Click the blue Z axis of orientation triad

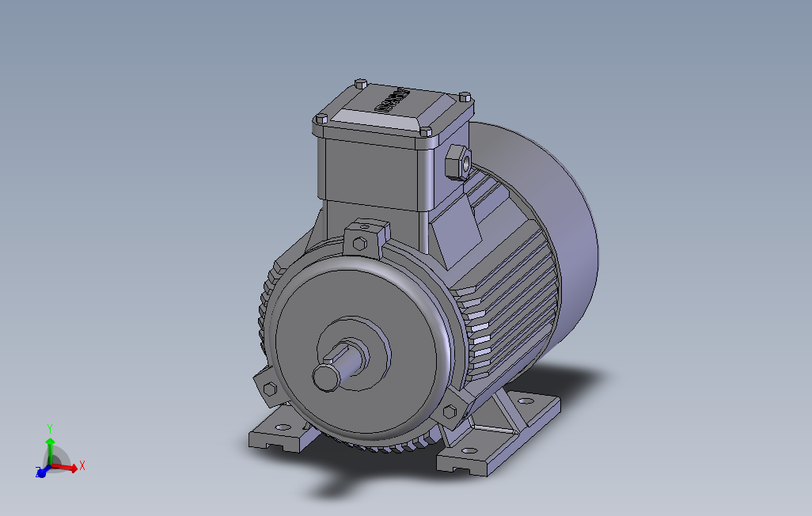[x=43, y=472]
